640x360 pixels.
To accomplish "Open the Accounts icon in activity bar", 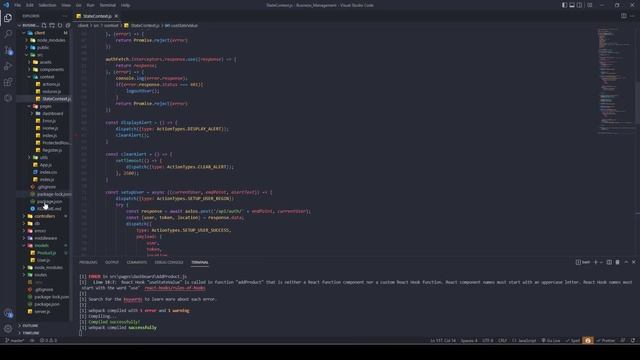I will tap(8, 313).
